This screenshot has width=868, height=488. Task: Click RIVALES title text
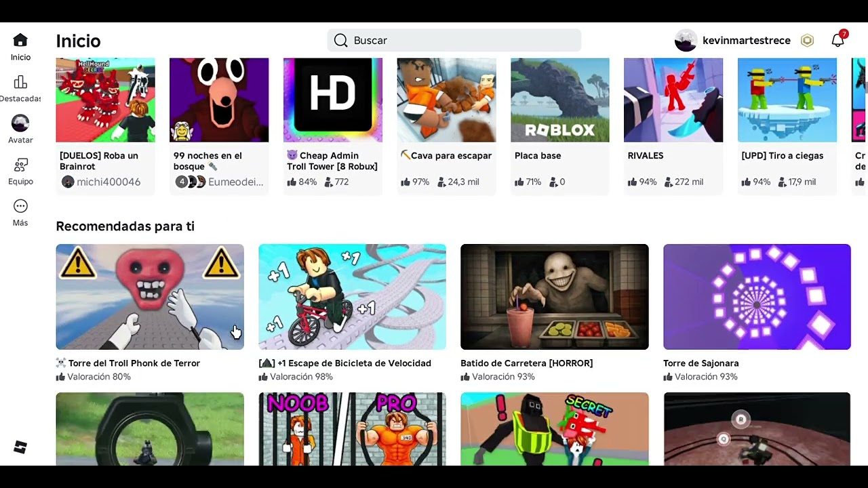[646, 155]
